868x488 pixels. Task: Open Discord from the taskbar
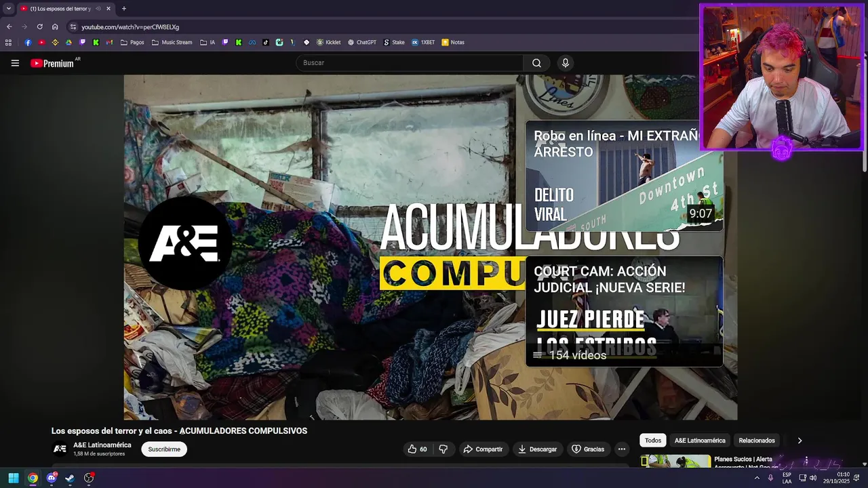coord(52,478)
